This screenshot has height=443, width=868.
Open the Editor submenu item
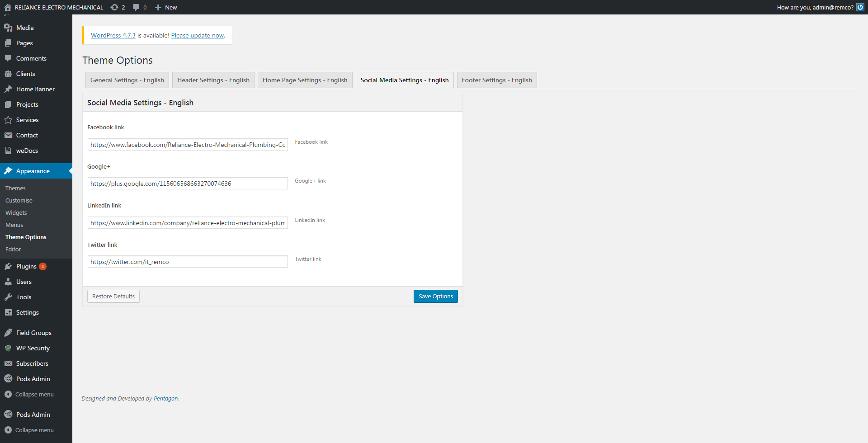tap(13, 249)
